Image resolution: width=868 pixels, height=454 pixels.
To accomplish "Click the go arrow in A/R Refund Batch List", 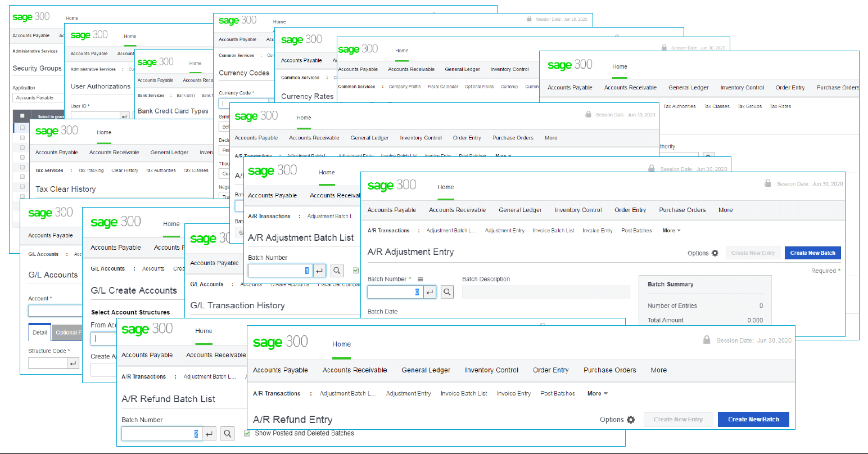I will pyautogui.click(x=209, y=434).
